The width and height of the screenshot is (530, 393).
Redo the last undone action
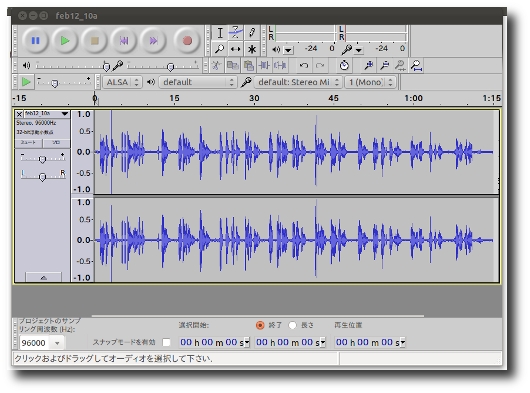320,65
